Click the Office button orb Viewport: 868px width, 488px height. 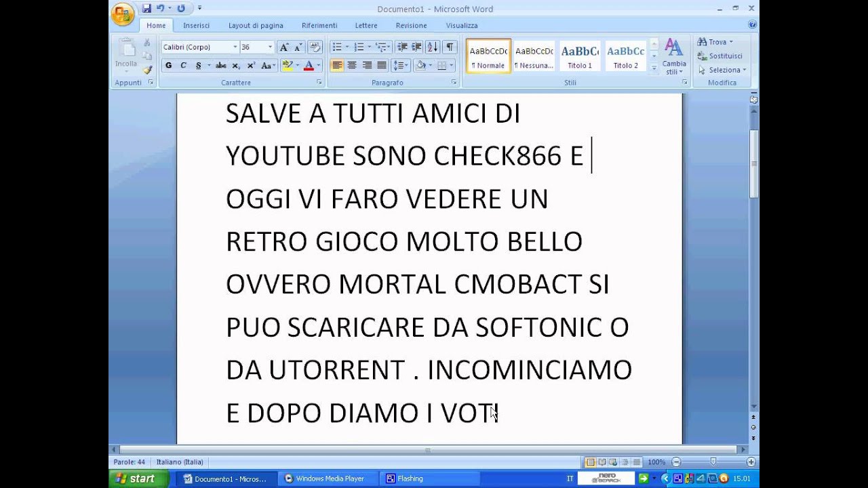[x=123, y=14]
